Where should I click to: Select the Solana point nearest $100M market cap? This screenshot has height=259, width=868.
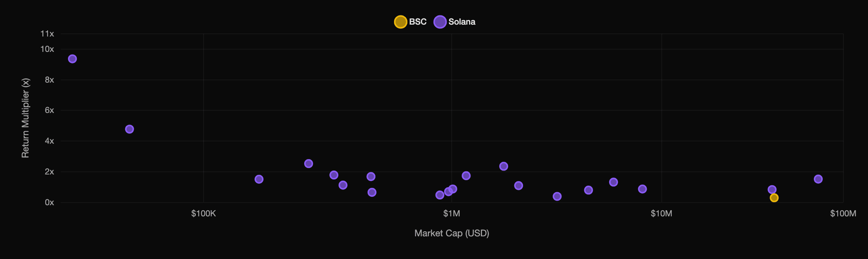(x=818, y=179)
